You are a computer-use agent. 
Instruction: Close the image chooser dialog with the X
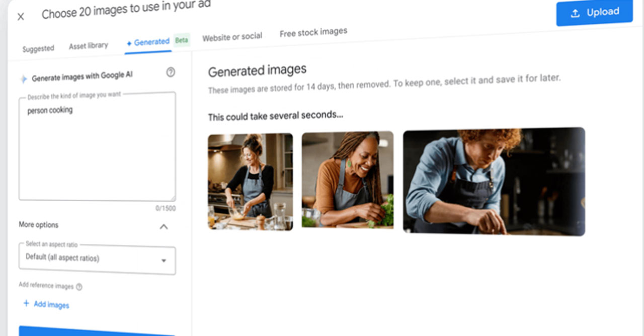tap(21, 17)
